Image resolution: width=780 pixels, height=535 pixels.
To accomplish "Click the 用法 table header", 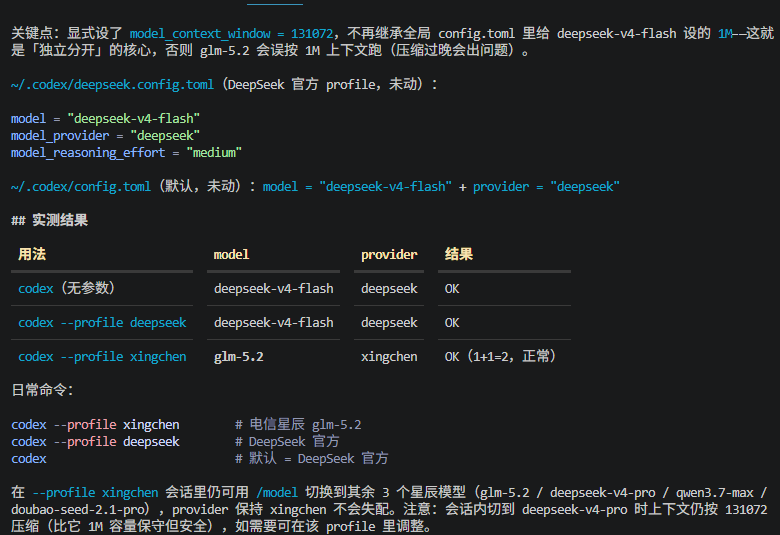I will point(32,254).
